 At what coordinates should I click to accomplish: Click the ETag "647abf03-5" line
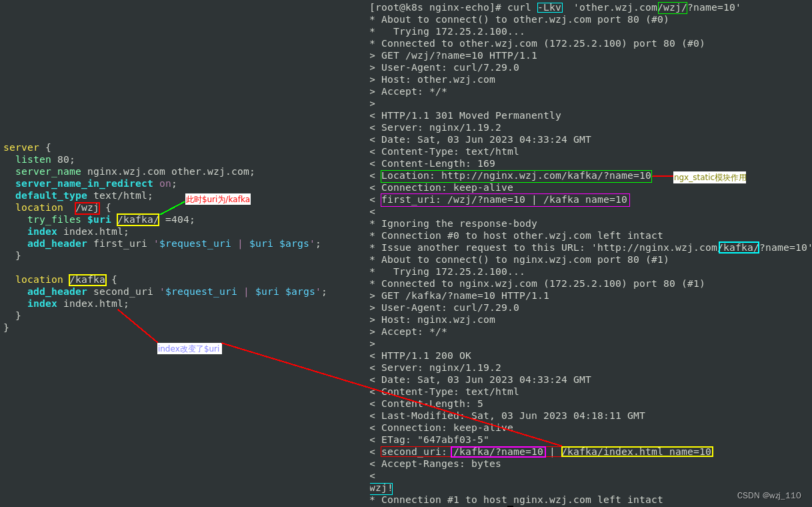(429, 440)
